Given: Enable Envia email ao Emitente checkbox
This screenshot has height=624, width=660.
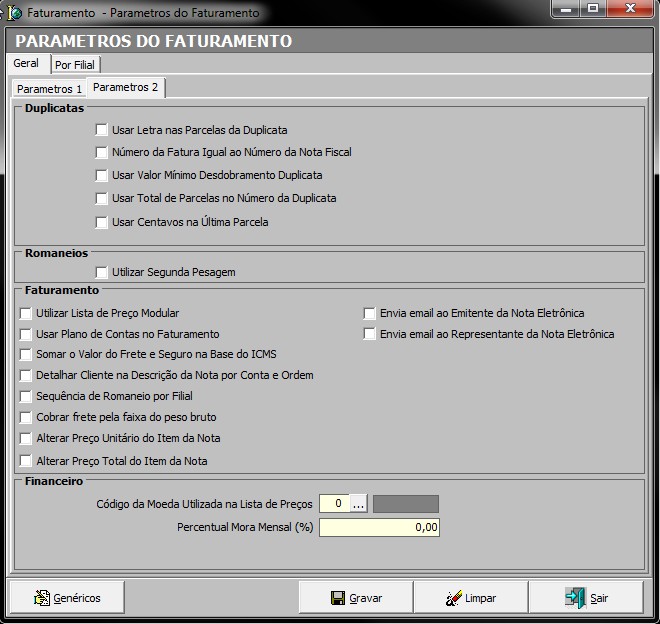Looking at the screenshot, I should (x=369, y=313).
